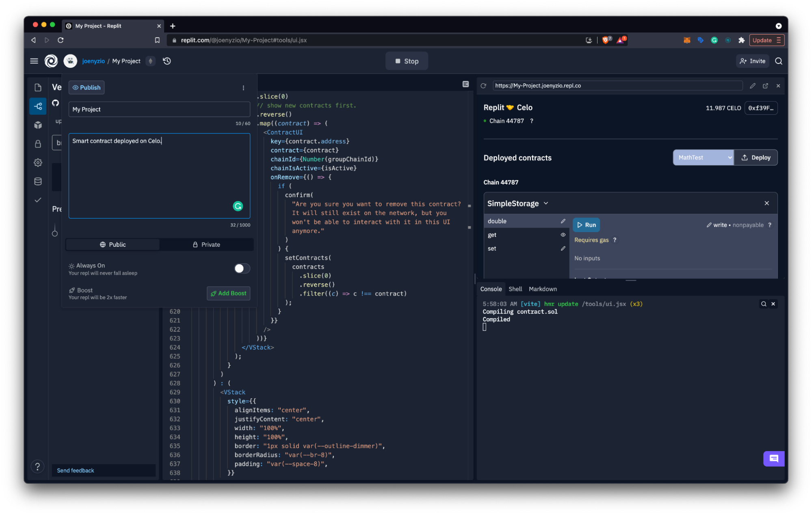Click the Deploy button
The height and width of the screenshot is (515, 812).
pyautogui.click(x=756, y=158)
